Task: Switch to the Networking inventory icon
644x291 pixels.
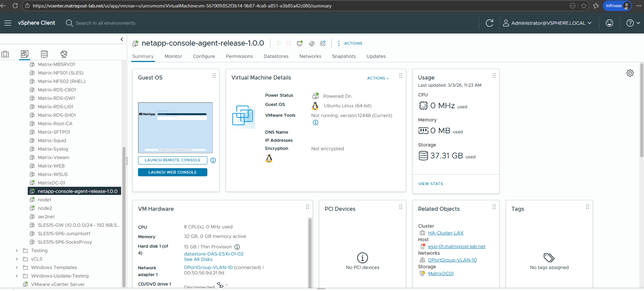Action: click(x=64, y=54)
